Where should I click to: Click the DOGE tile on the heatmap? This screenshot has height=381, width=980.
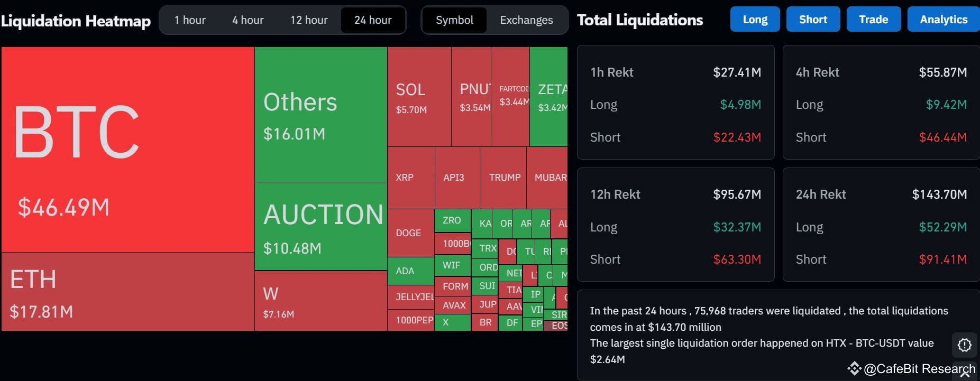[x=410, y=233]
